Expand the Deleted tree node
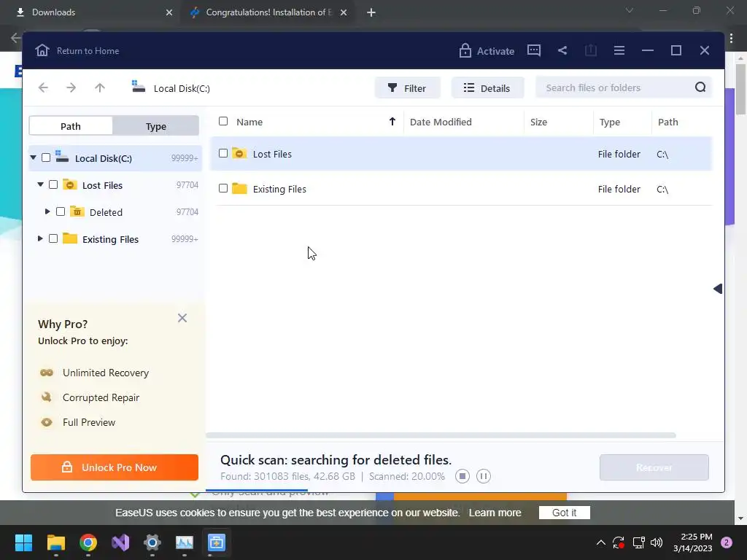The image size is (747, 560). pyautogui.click(x=47, y=211)
